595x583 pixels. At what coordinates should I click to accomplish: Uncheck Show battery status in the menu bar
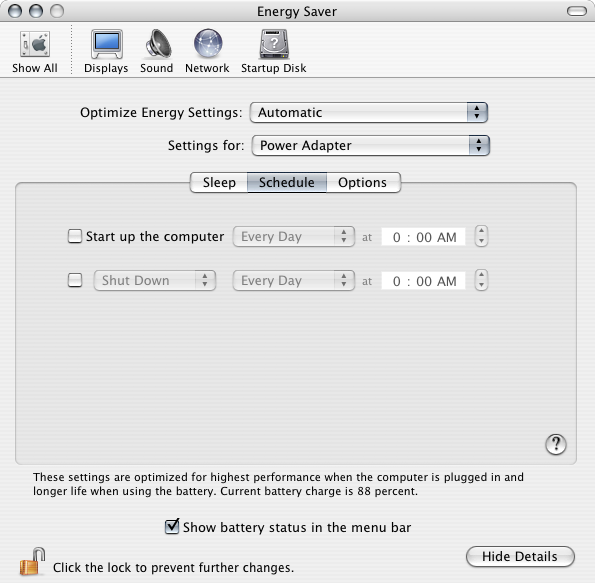click(x=172, y=526)
